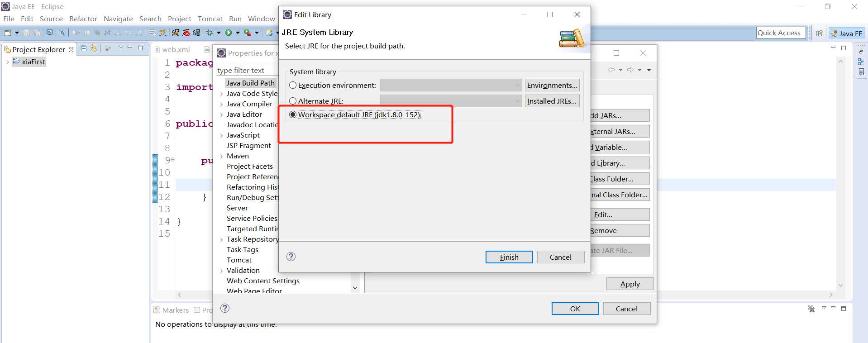The image size is (868, 343).
Task: Open the Run dropdown arrow
Action: tap(238, 33)
